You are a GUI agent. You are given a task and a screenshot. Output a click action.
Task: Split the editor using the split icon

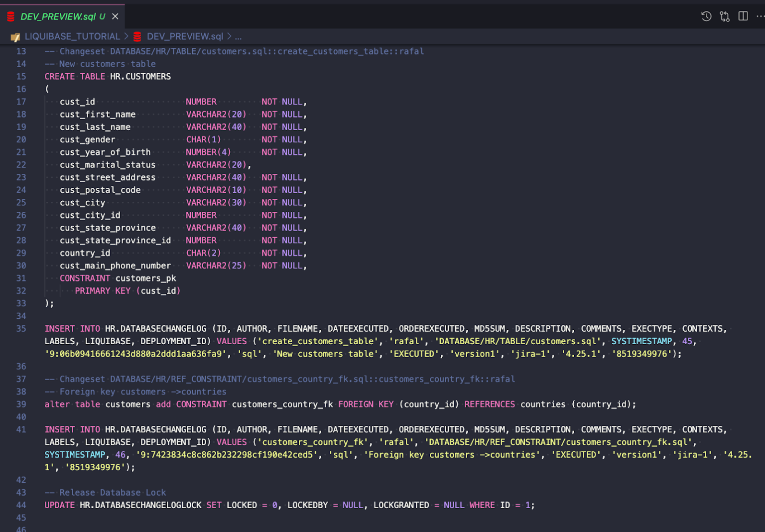click(x=743, y=16)
